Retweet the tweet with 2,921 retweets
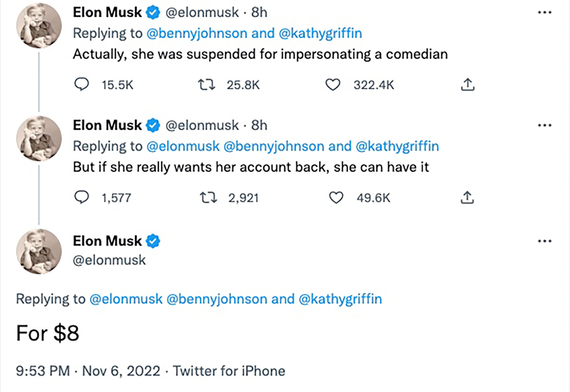570x392 pixels. (x=208, y=197)
